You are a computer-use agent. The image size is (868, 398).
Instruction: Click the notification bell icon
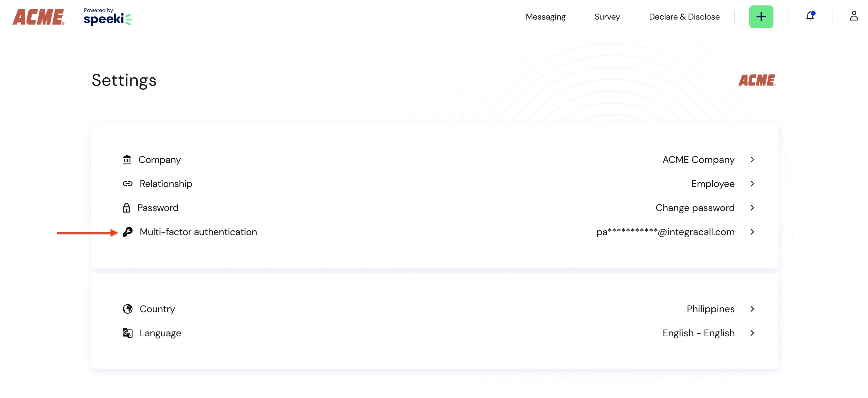tap(810, 15)
